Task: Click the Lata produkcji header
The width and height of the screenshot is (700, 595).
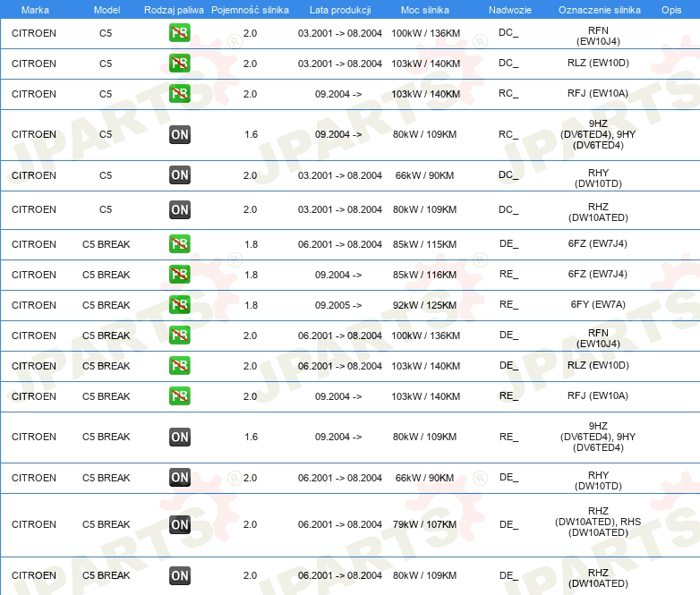Action: click(338, 9)
